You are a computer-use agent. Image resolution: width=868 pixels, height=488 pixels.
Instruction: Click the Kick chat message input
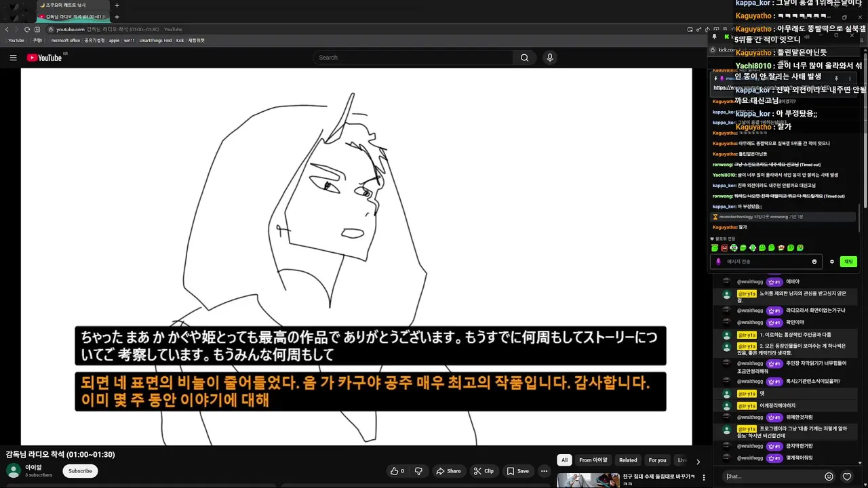pos(766,262)
